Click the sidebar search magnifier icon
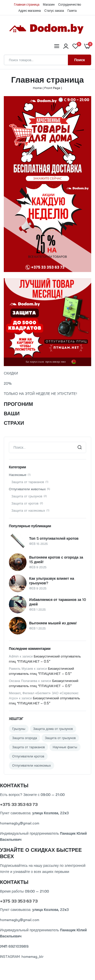This screenshot has width=95, height=980. 80,447
